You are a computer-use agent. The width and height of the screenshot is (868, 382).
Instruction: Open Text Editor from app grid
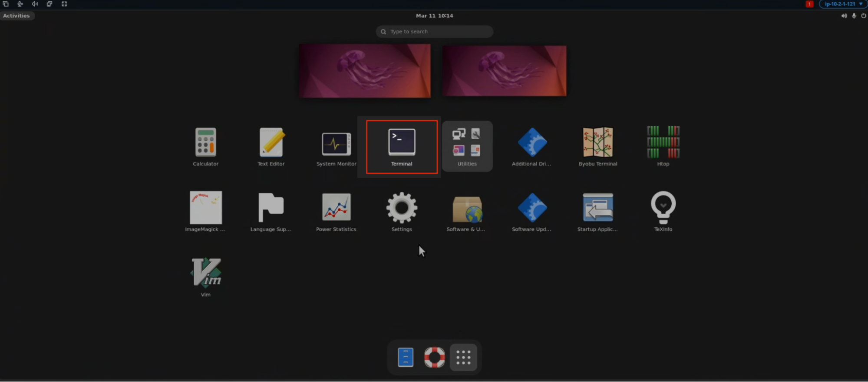click(271, 146)
